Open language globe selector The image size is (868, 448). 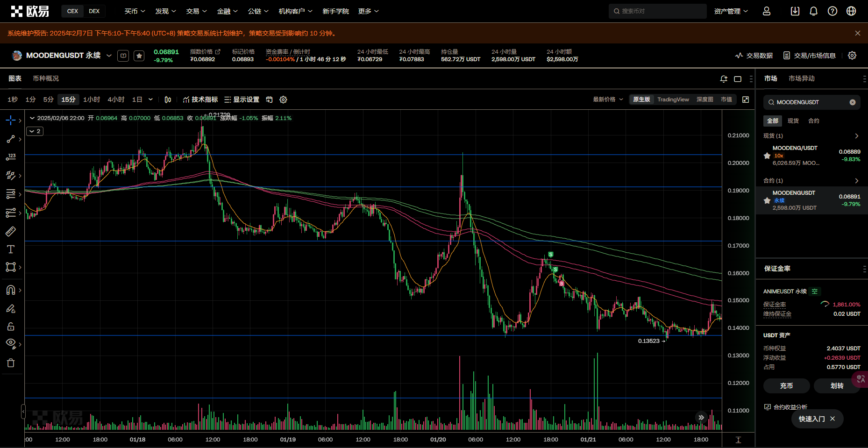[851, 11]
